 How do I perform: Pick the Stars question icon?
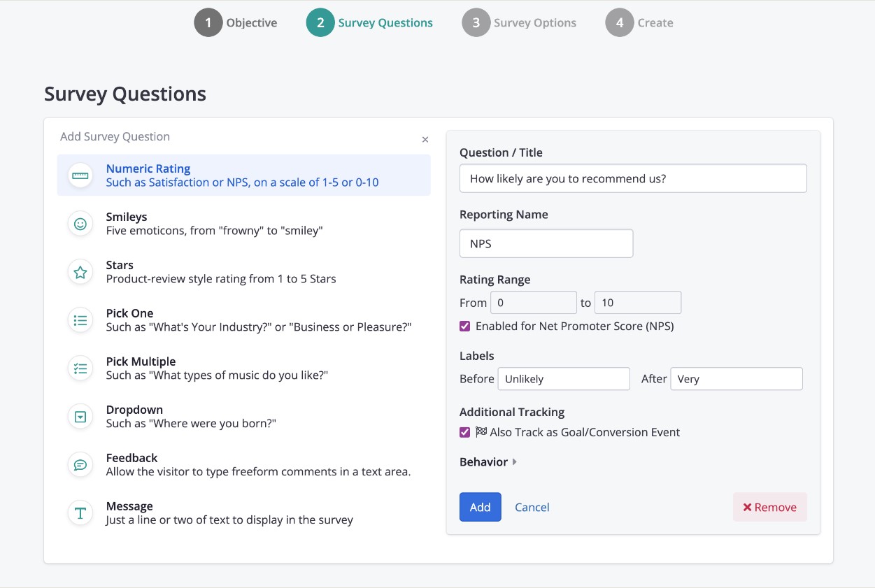[x=80, y=272]
